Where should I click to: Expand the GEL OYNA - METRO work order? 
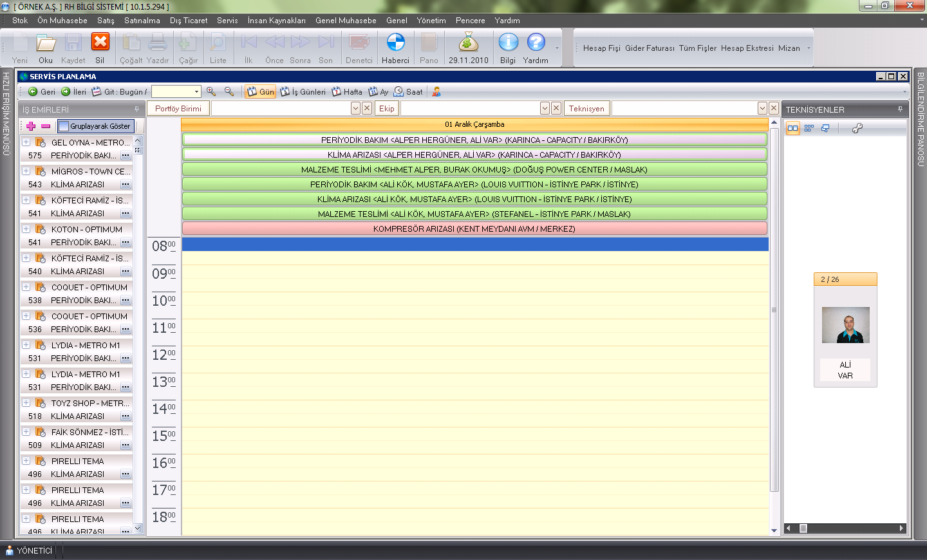coord(26,142)
